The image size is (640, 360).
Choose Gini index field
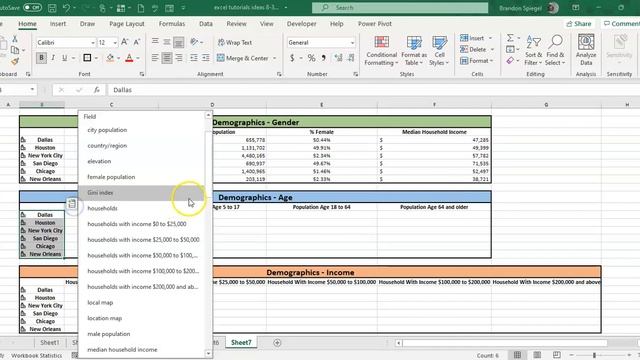pos(142,193)
